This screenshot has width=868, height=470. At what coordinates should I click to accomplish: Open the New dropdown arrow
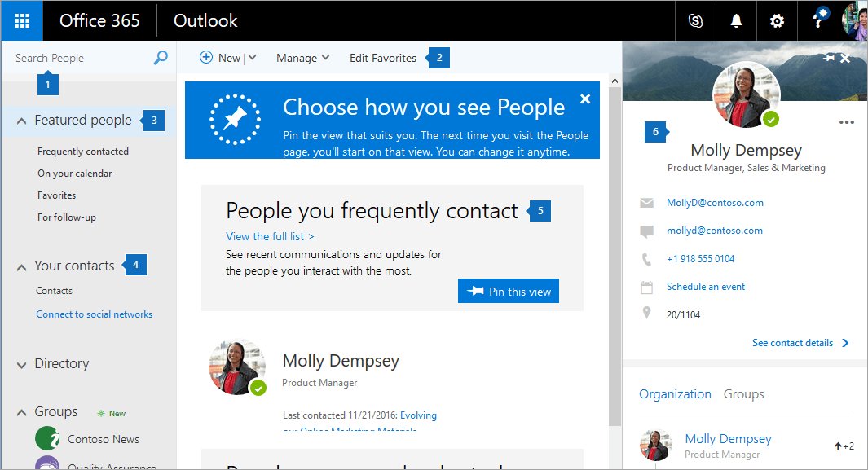[x=251, y=58]
